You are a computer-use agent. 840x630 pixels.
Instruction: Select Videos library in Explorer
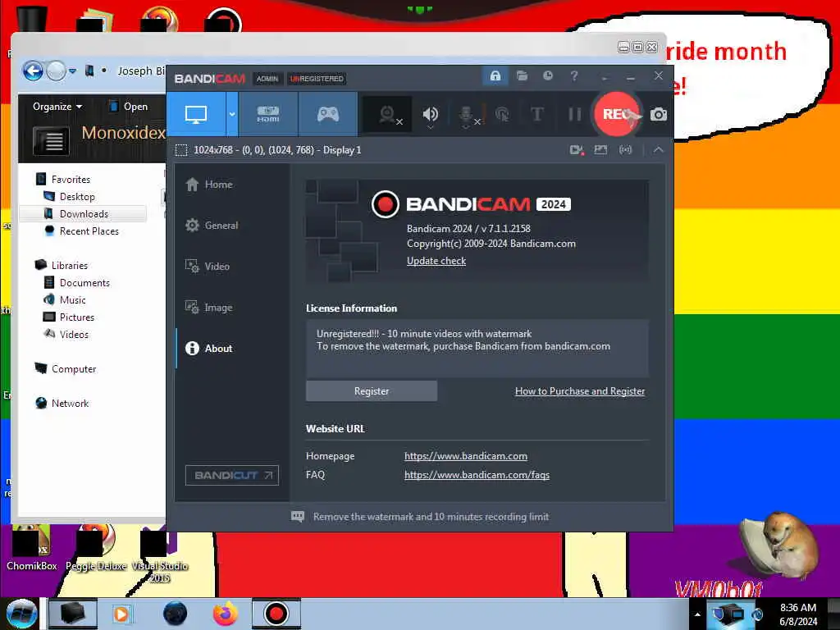[x=74, y=335]
